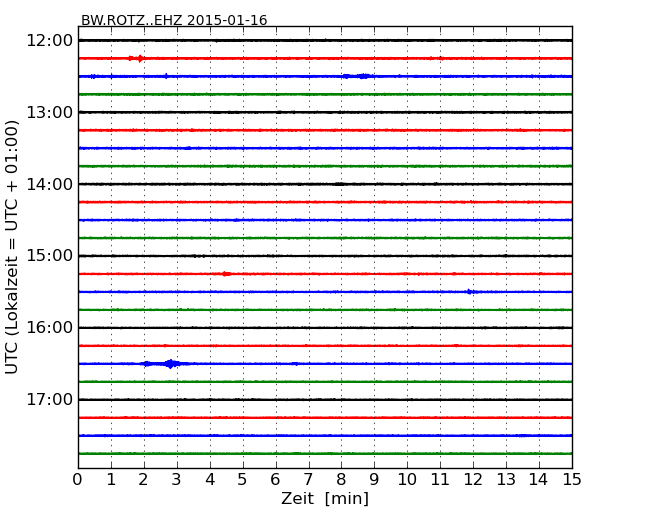Click the x-axis tick label 10
The image size is (650, 520).
click(x=407, y=480)
